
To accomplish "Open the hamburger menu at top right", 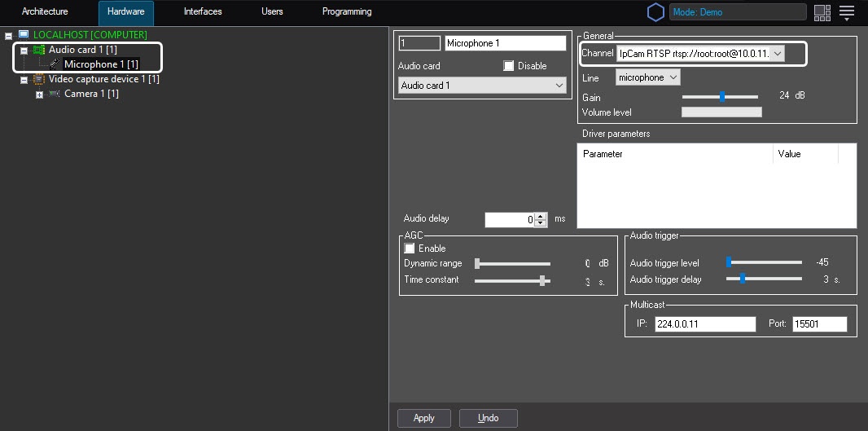I will pyautogui.click(x=847, y=12).
